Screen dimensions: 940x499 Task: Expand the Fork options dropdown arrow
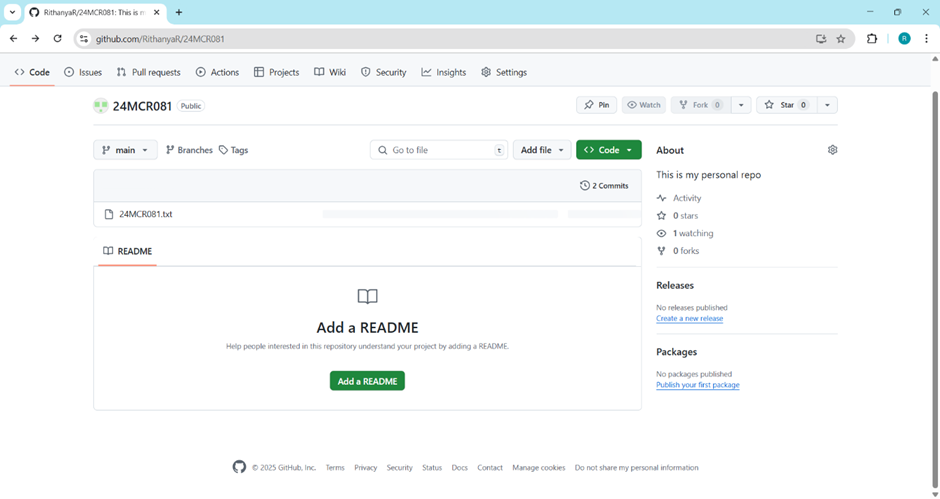point(741,105)
